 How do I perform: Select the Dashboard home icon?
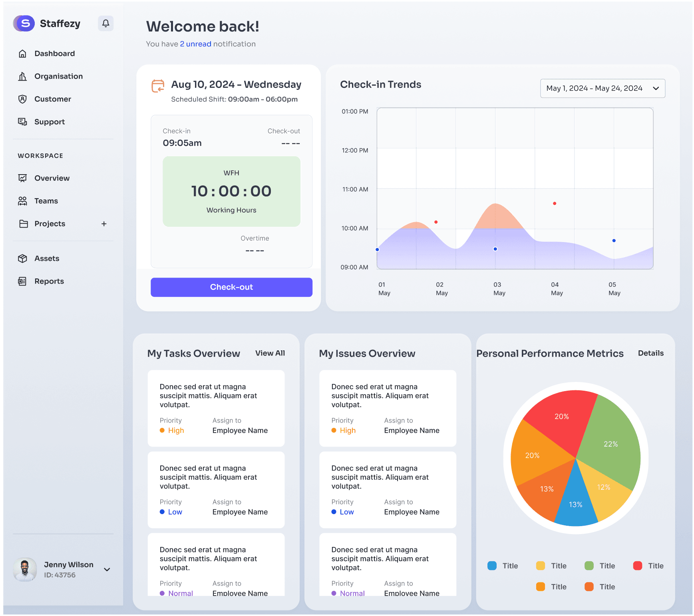tap(22, 53)
